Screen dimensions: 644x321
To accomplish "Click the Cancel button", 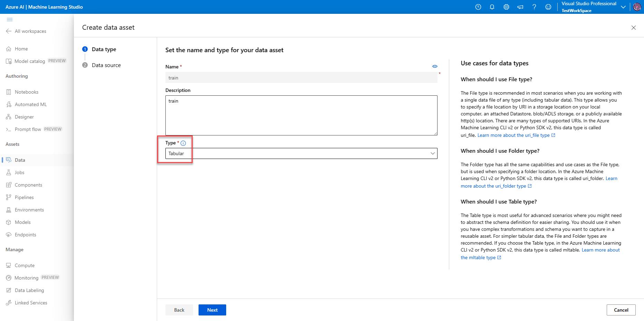I will [x=621, y=310].
